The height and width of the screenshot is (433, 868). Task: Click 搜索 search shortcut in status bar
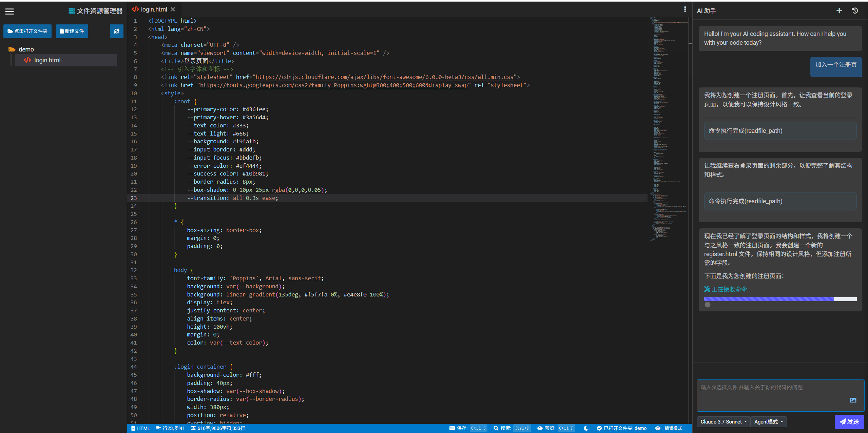[512, 429]
